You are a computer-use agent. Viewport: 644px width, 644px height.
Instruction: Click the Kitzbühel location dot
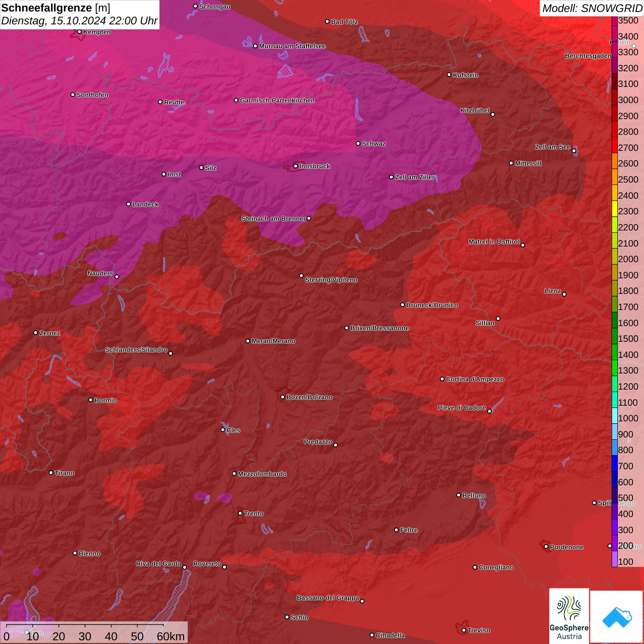pyautogui.click(x=493, y=114)
